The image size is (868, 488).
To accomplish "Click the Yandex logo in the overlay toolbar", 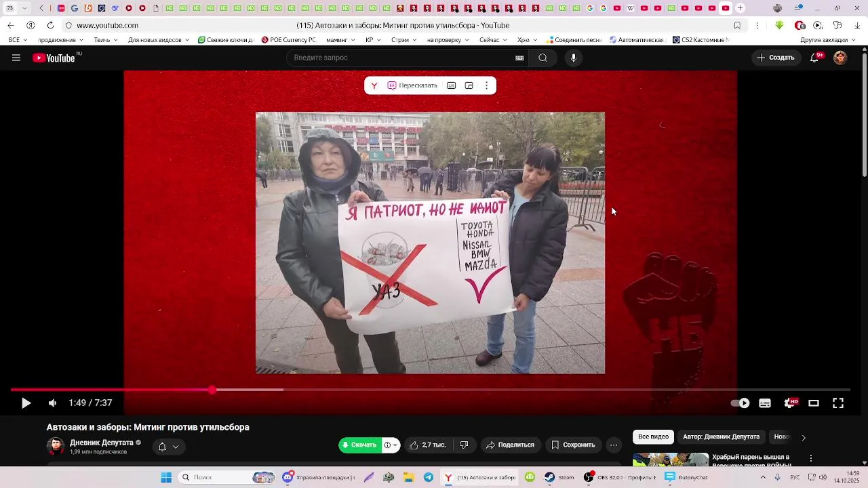I will [374, 85].
